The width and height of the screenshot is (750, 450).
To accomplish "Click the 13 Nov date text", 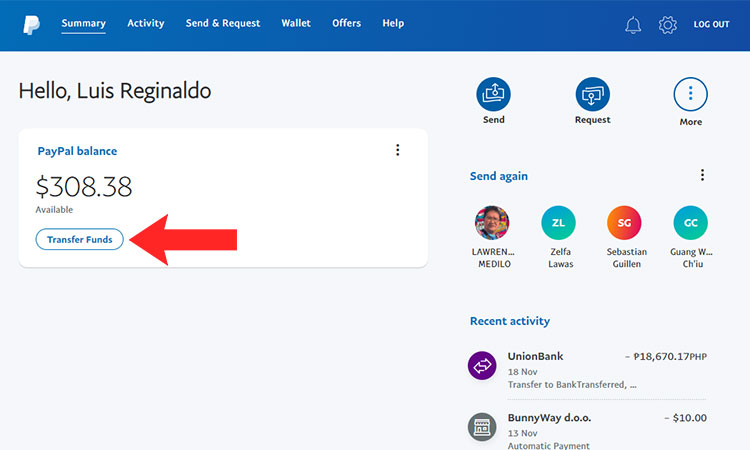I will [522, 433].
